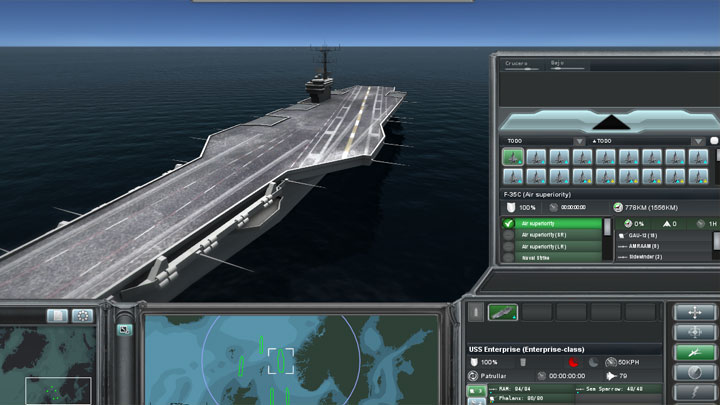Select the last aircraft icon in the top row
The image size is (720, 405).
(x=698, y=157)
